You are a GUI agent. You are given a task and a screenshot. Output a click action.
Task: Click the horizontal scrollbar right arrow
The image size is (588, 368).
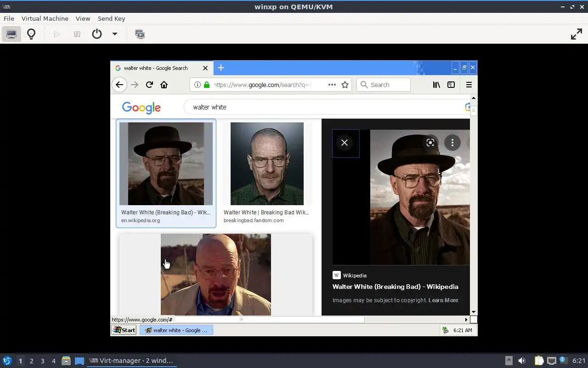pyautogui.click(x=466, y=319)
